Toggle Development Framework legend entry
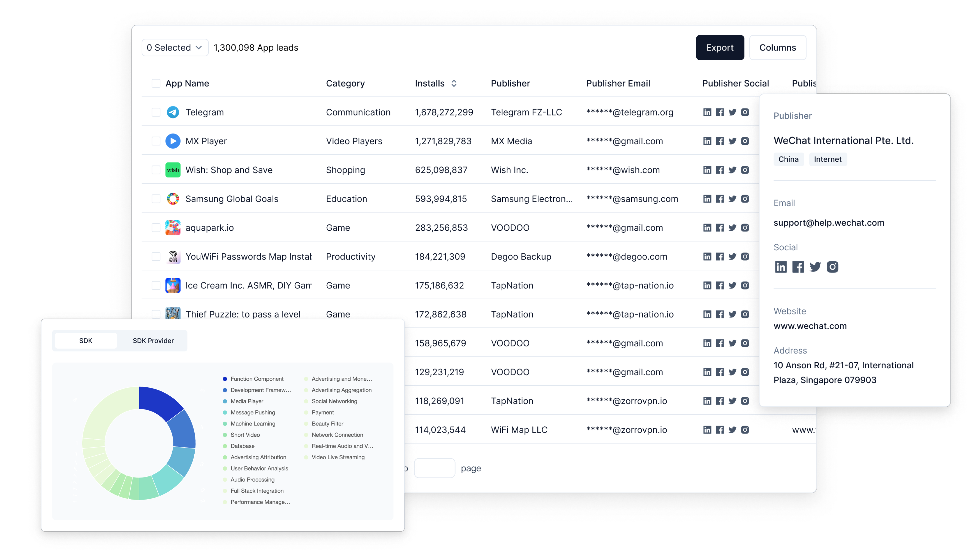The height and width of the screenshot is (554, 980). [257, 390]
